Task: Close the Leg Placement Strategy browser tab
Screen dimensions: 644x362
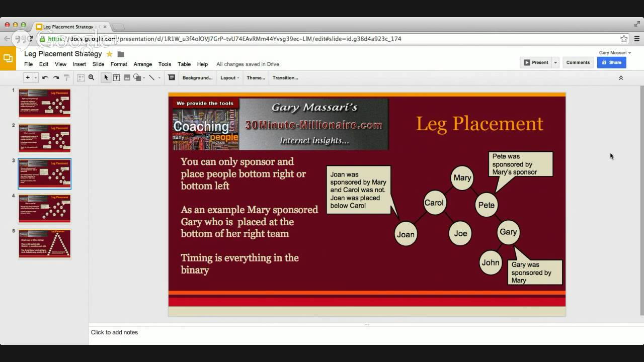Action: 105,27
